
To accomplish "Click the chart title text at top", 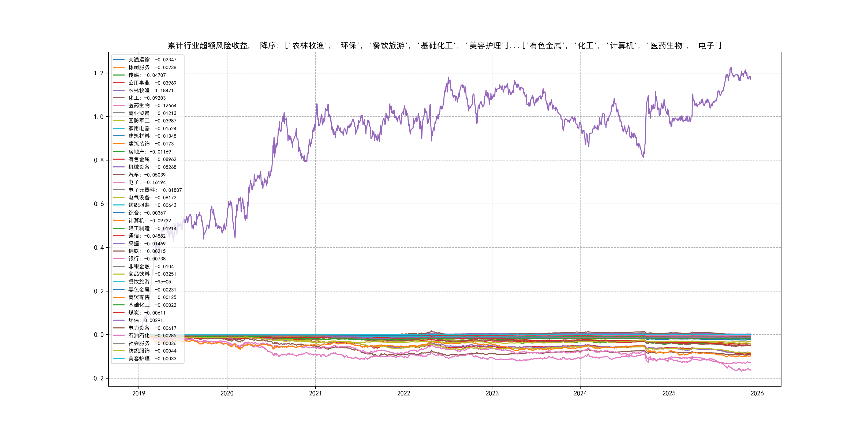I will pos(444,46).
